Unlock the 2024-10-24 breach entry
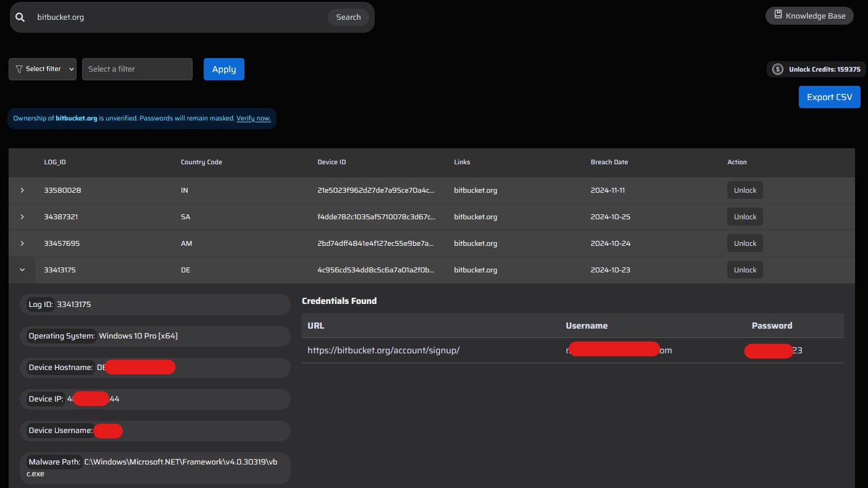This screenshot has height=488, width=868. (745, 243)
